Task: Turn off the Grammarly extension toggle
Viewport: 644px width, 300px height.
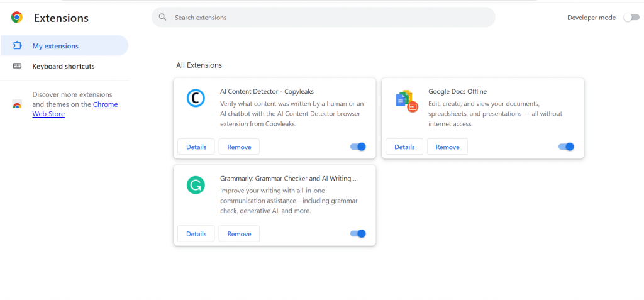Action: [358, 233]
